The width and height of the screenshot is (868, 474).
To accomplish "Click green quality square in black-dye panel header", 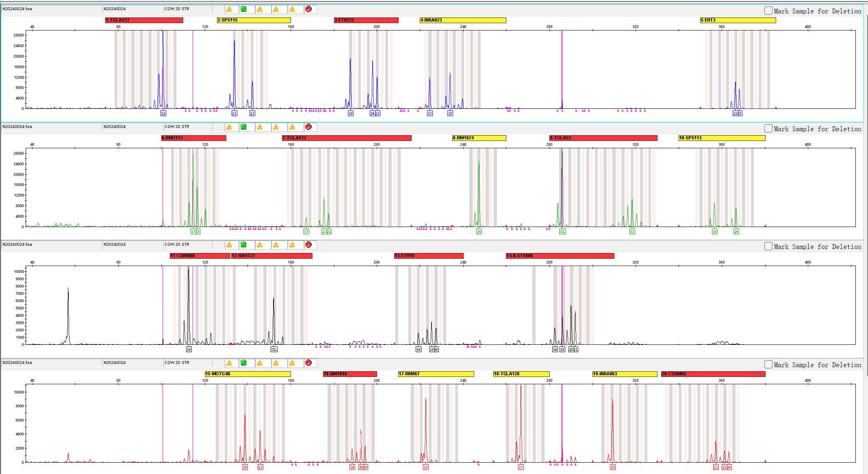I will (243, 245).
